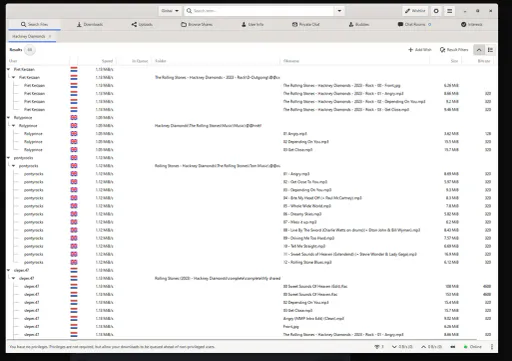Close the Hackney Diamonds search tab
512x361 pixels.
tap(50, 36)
